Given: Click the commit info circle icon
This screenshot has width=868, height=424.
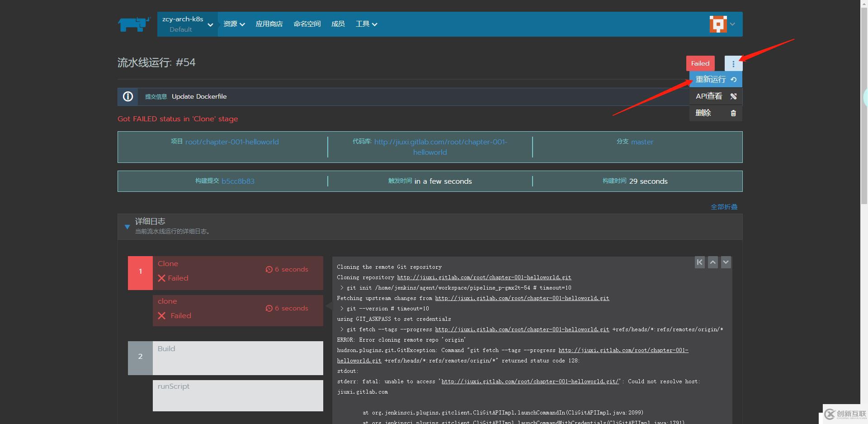Looking at the screenshot, I should click(x=128, y=96).
